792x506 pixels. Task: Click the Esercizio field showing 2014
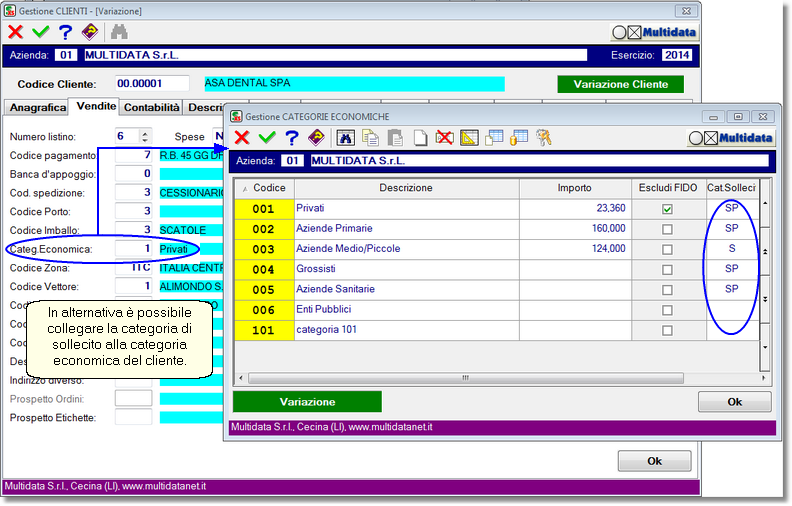pyautogui.click(x=676, y=55)
